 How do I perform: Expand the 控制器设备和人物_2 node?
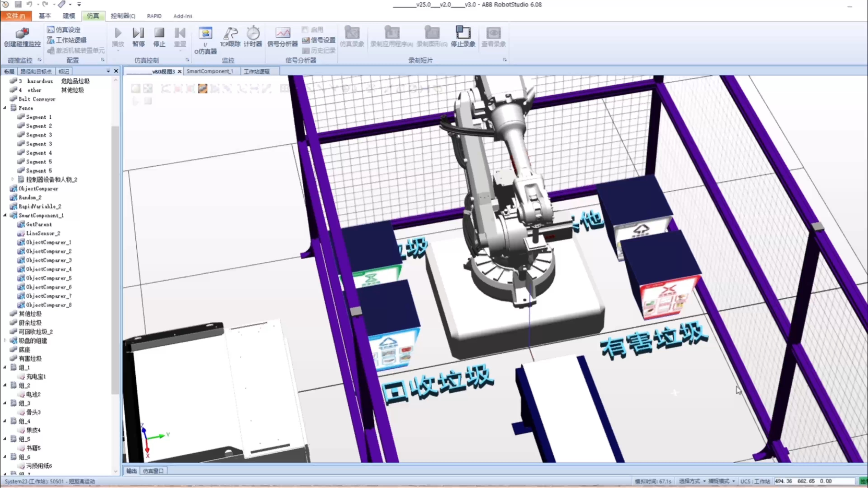13,180
